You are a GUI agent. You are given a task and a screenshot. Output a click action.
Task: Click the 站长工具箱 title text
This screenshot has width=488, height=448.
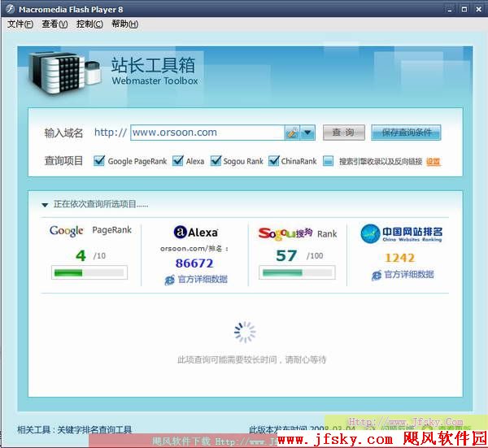click(154, 65)
